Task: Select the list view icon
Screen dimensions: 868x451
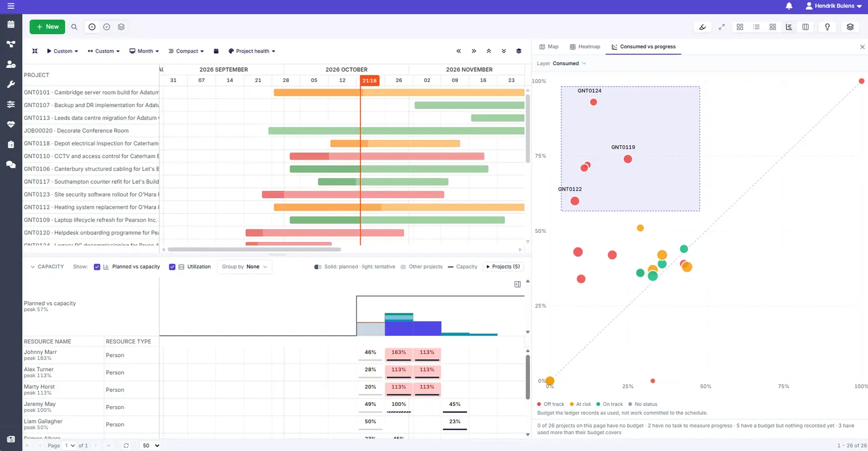Action: click(x=756, y=27)
